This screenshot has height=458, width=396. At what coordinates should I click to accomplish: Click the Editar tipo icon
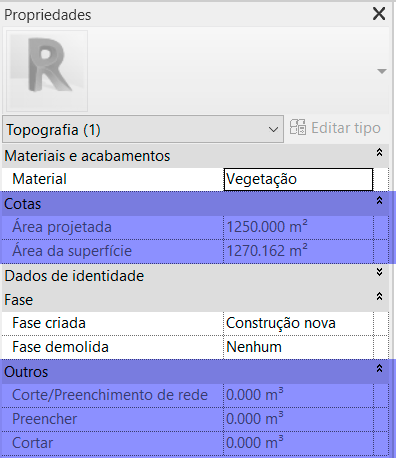pyautogui.click(x=298, y=128)
